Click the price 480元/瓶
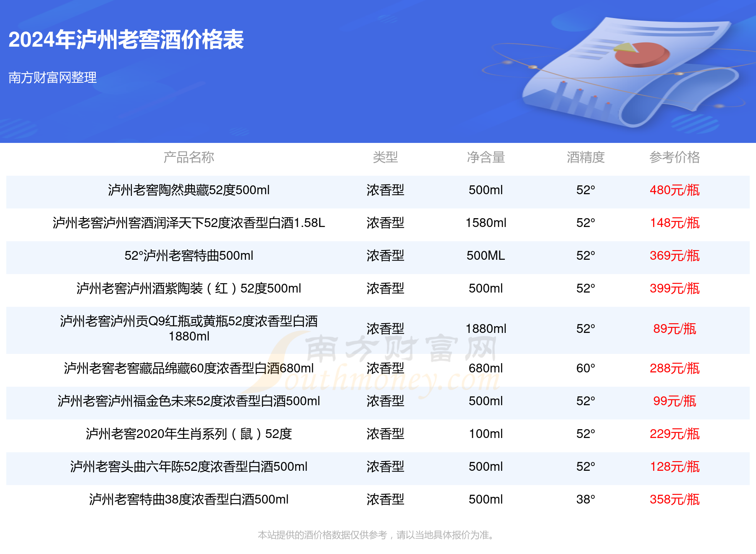This screenshot has width=756, height=554. pyautogui.click(x=675, y=190)
